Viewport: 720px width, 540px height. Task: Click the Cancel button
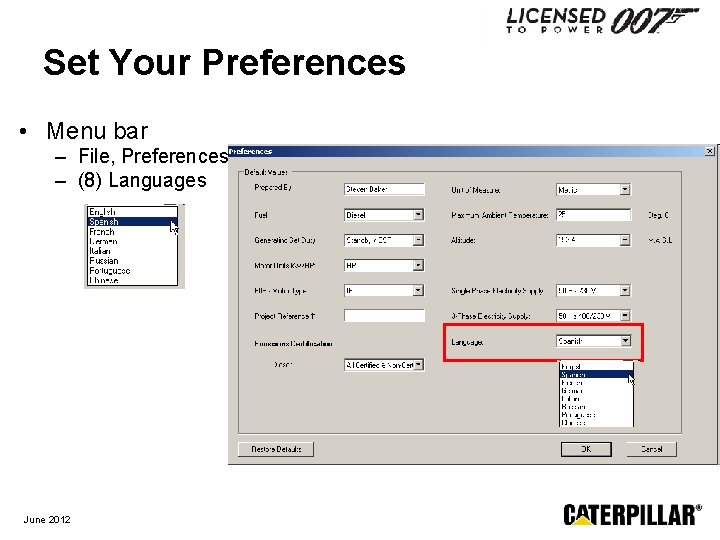(652, 449)
